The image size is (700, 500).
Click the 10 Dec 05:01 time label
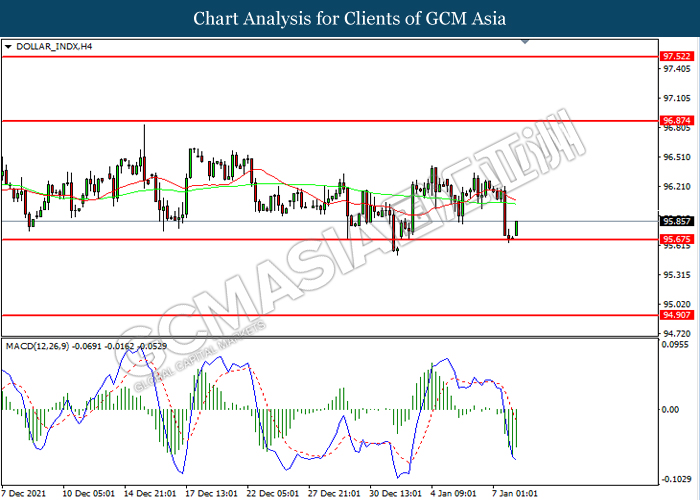point(88,493)
